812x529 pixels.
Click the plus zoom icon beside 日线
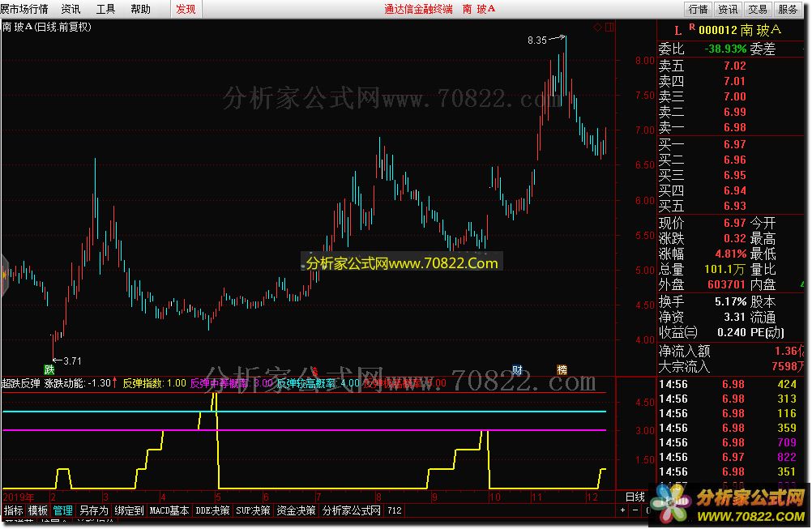click(x=622, y=510)
